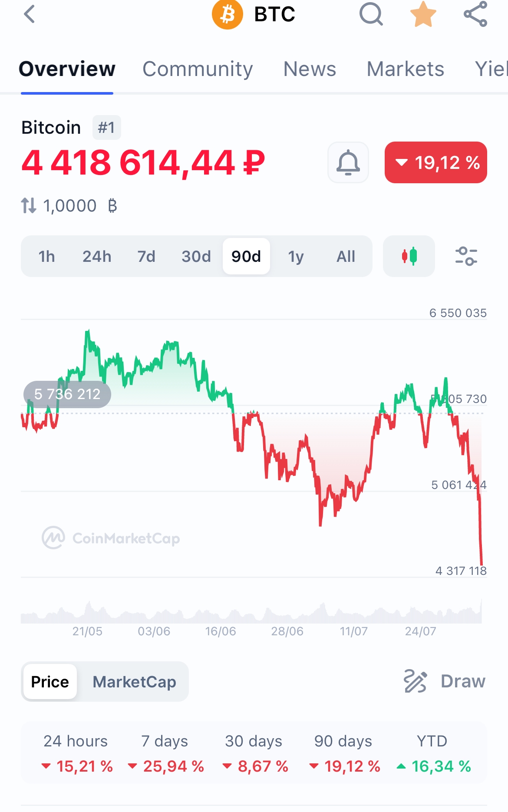Switch to candlestick chart view
The height and width of the screenshot is (812, 508).
tap(409, 256)
